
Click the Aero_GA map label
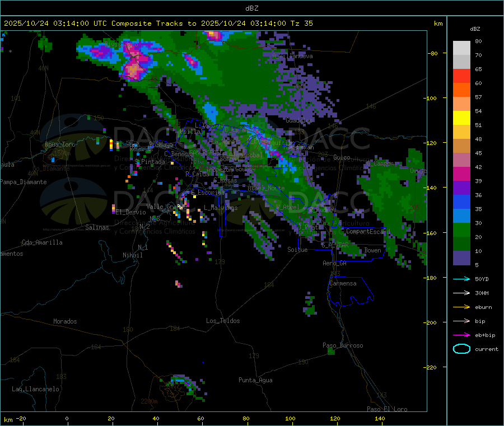(x=334, y=263)
